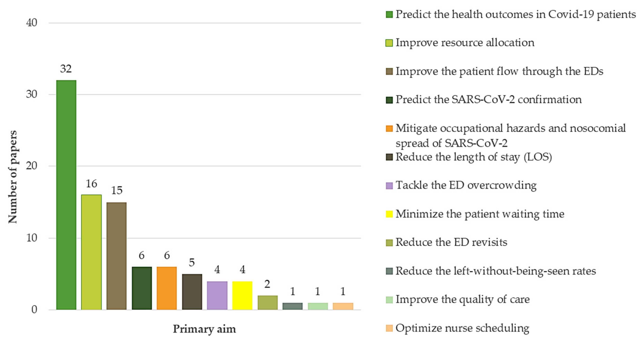Click the olive bar labeled 2

[267, 302]
